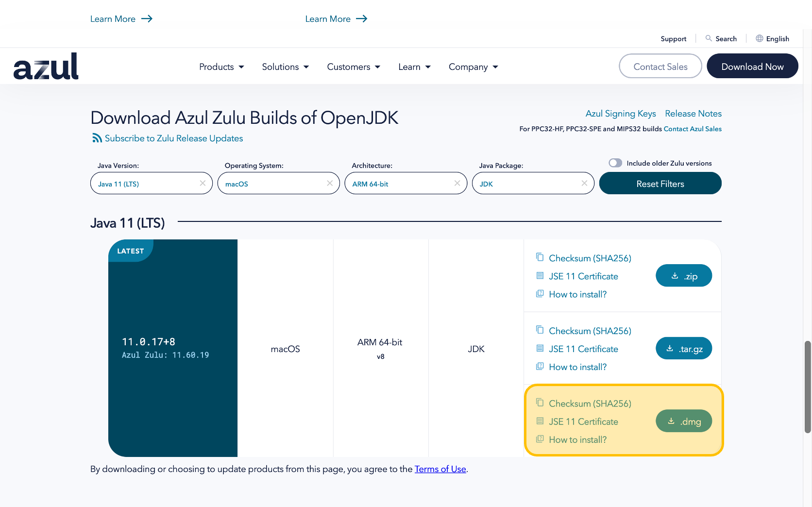Screen dimensions: 812x507
Task: Open How to install? for .tar.gz
Action: [577, 367]
